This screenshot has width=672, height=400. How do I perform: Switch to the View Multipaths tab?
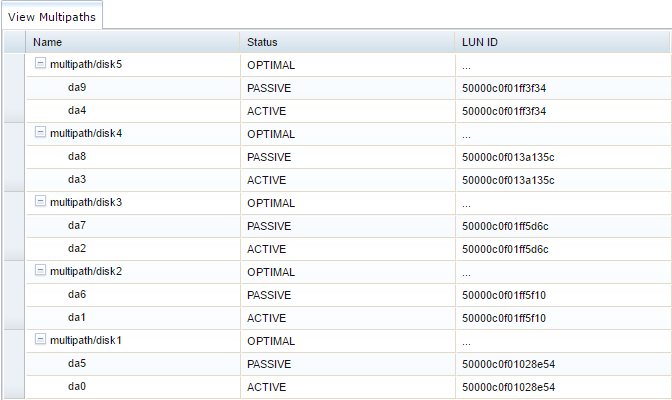coord(51,17)
